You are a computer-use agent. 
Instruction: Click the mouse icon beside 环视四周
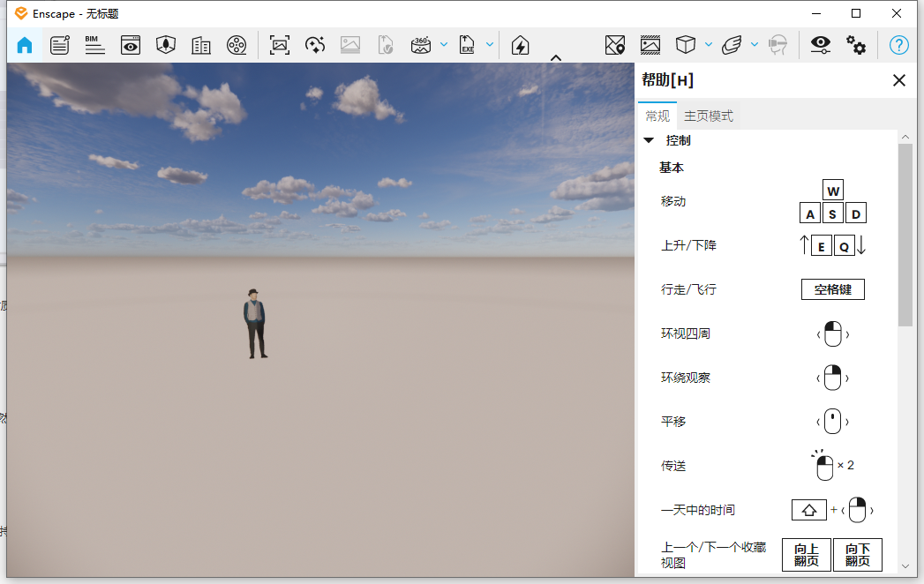(833, 334)
